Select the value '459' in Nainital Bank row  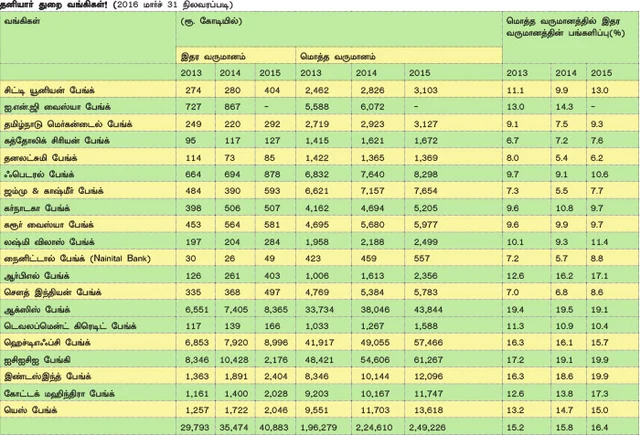369,259
